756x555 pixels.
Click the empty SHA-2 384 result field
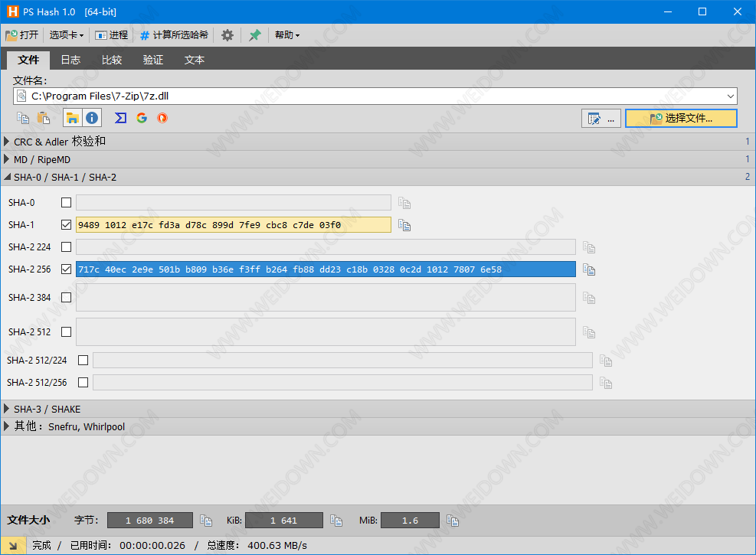tap(326, 297)
